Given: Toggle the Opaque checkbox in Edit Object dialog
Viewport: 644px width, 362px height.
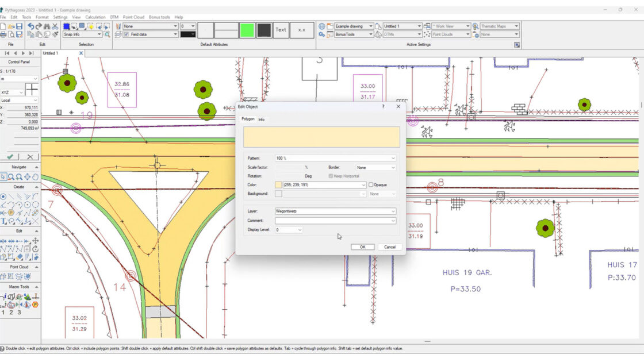Looking at the screenshot, I should [371, 184].
